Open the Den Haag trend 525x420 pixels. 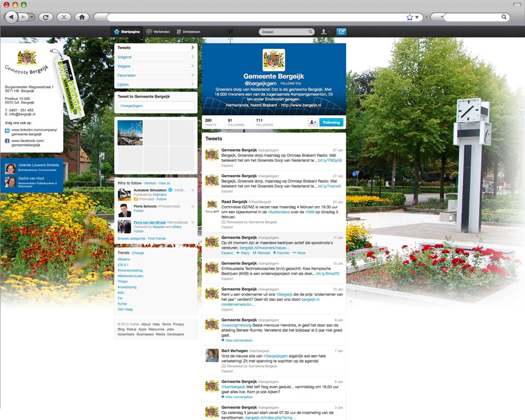click(125, 309)
